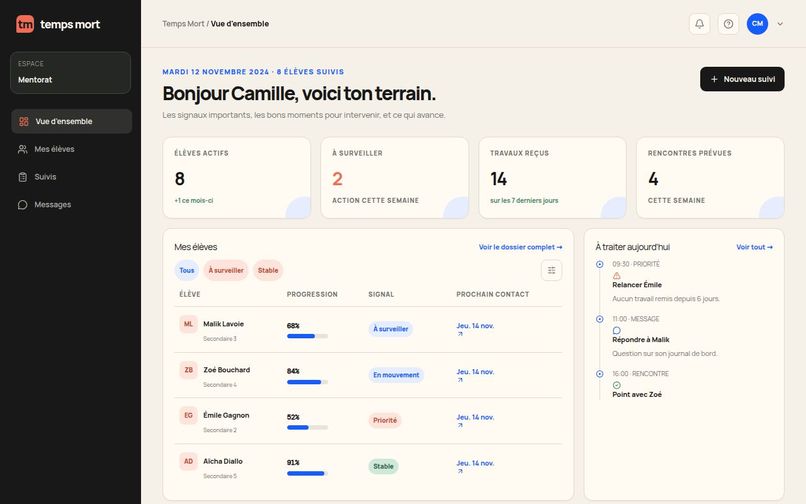Viewport: 806px width, 504px height.
Task: Go to Vue d'ensemble in sidebar
Action: pyautogui.click(x=71, y=121)
